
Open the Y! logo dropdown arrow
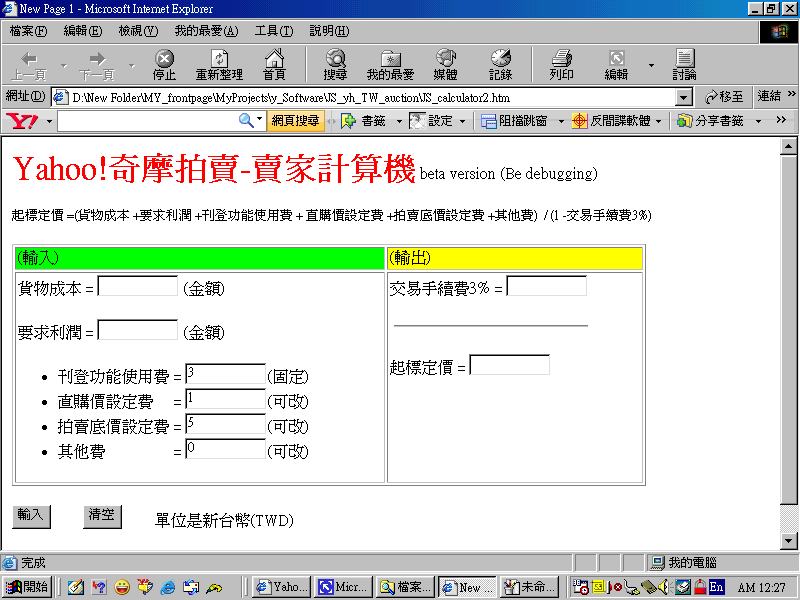coord(49,121)
